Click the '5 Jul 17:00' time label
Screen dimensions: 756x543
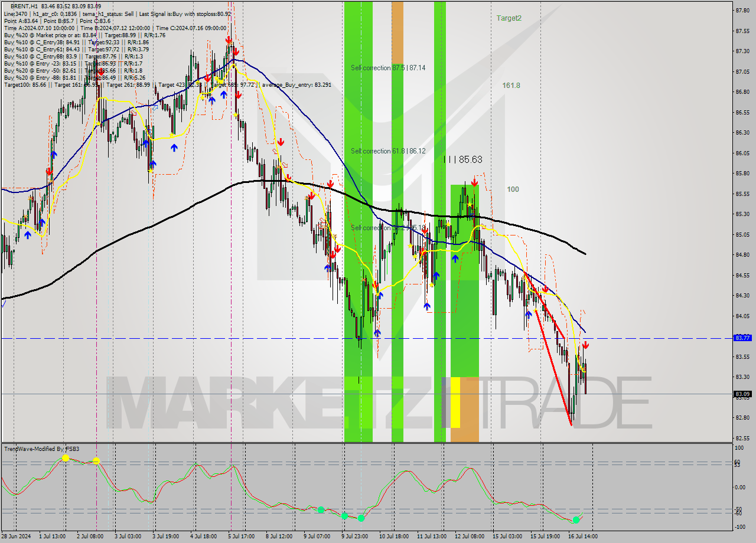coord(241,537)
